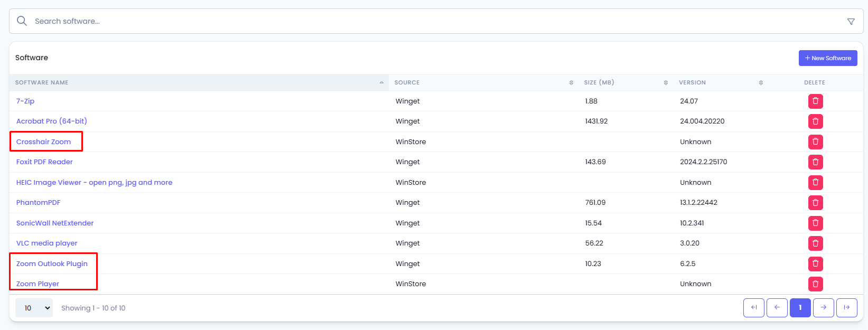Sort by Version column arrows
Screen dimensions: 868x330
[x=761, y=83]
